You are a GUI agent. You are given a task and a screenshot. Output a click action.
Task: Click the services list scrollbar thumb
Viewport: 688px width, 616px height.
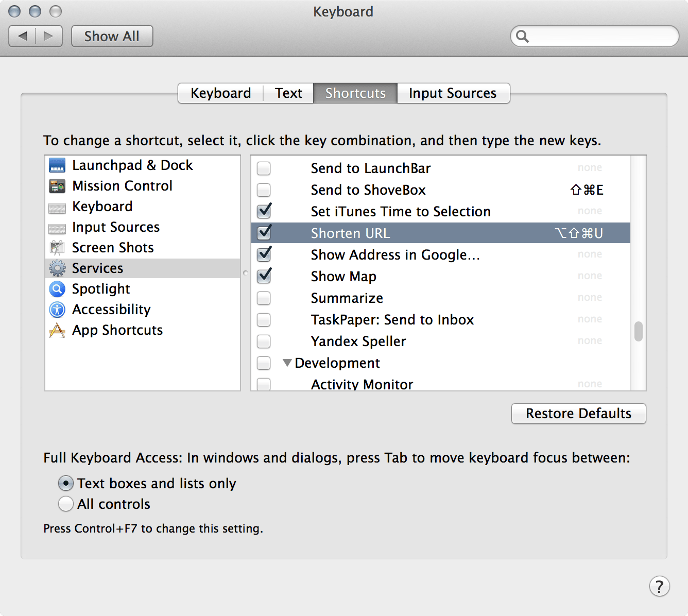tap(639, 331)
